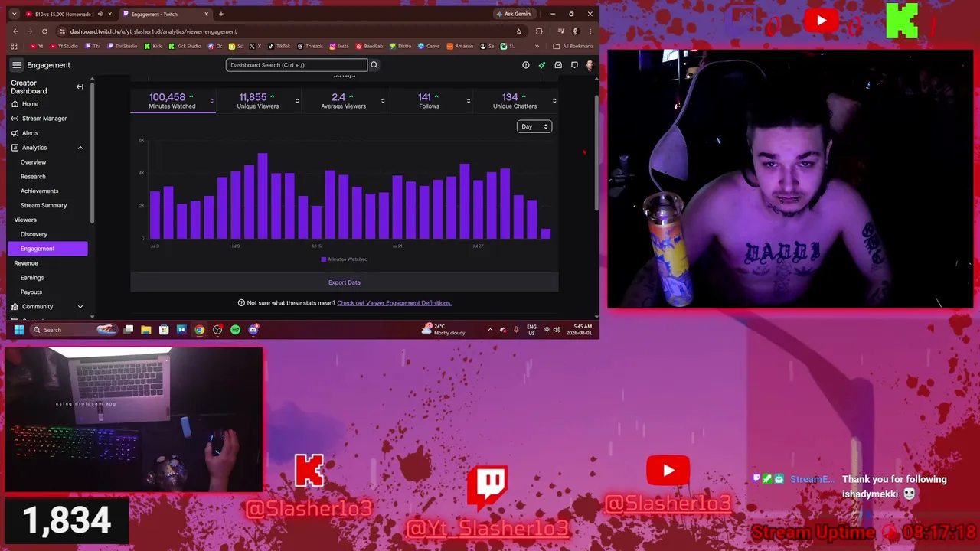Change the Follows metric selector arrows
Image resolution: width=980 pixels, height=551 pixels.
pyautogui.click(x=469, y=101)
